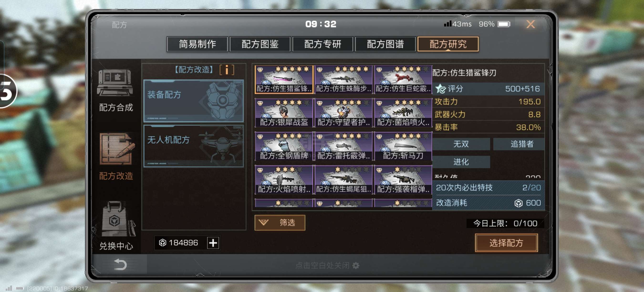This screenshot has height=292, width=644.
Task: Click the info icon beside 【配方改造】
Action: pos(227,70)
